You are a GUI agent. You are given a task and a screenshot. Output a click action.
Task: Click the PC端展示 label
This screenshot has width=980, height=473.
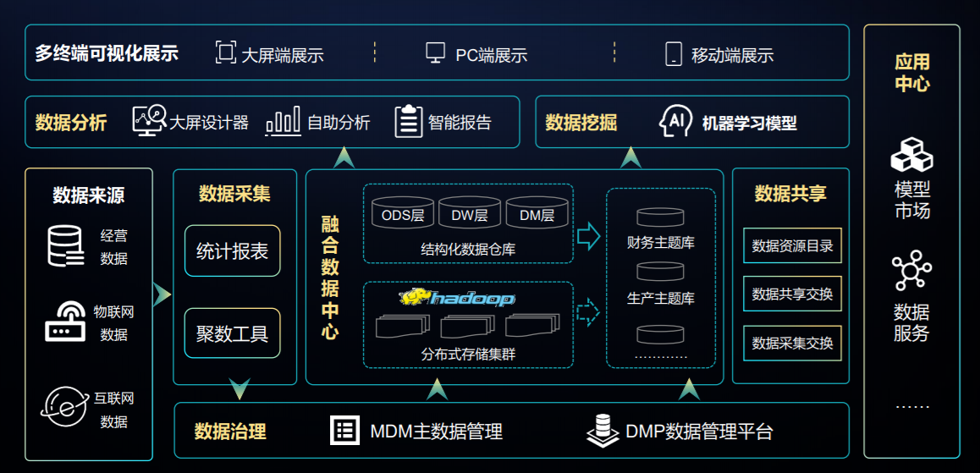pos(491,55)
